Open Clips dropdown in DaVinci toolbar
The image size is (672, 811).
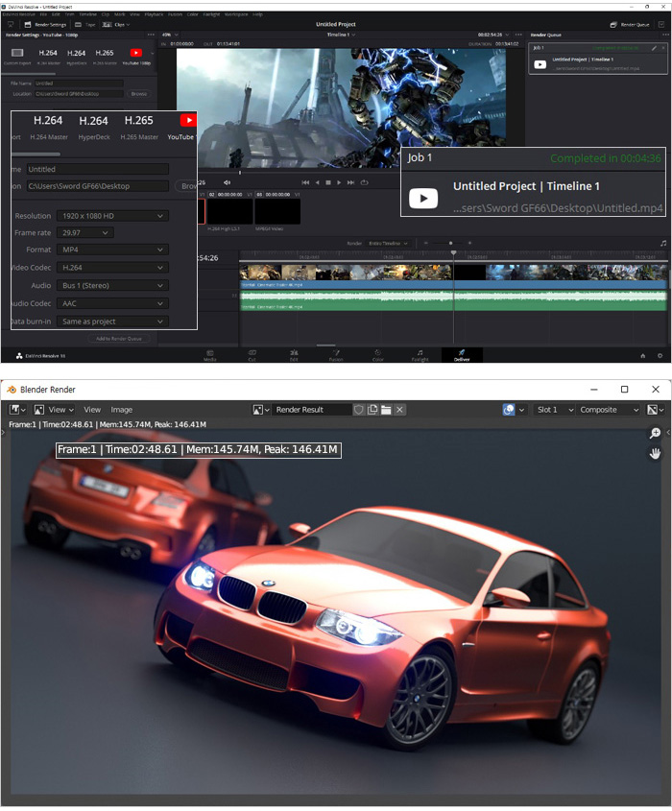(116, 24)
